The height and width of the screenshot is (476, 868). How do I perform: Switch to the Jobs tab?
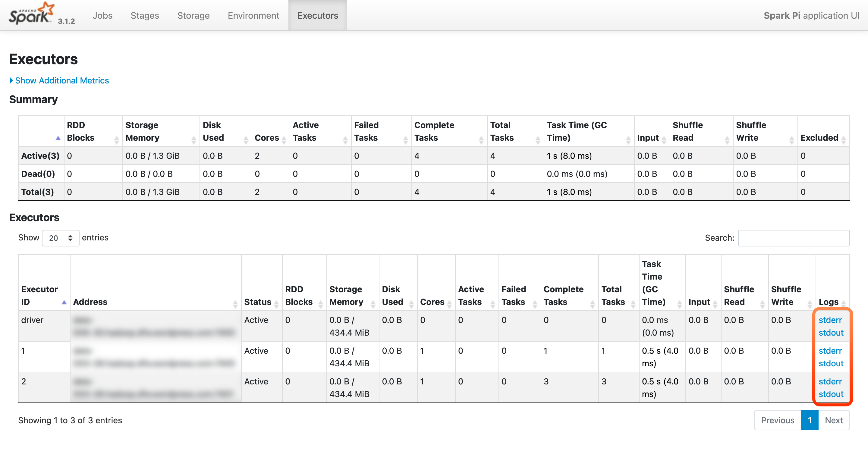[102, 15]
